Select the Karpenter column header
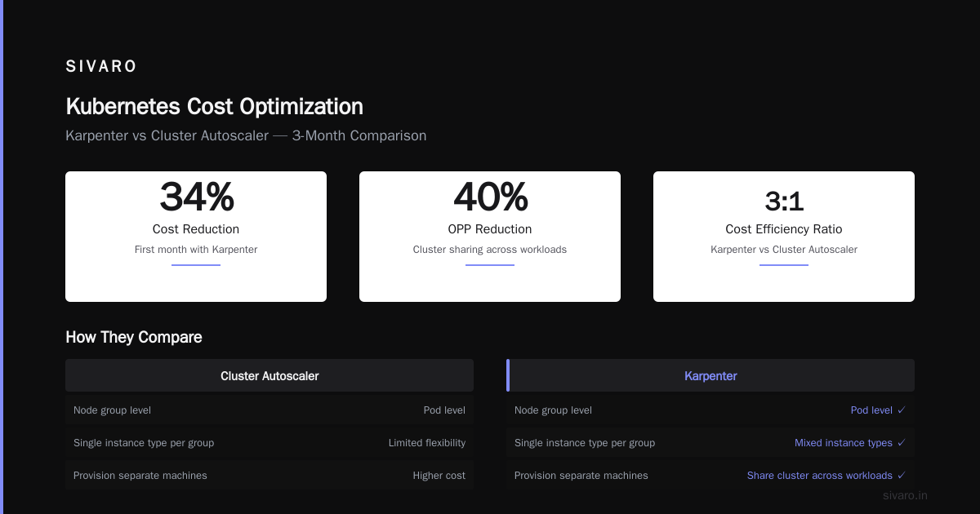The width and height of the screenshot is (980, 514). pyautogui.click(x=710, y=376)
